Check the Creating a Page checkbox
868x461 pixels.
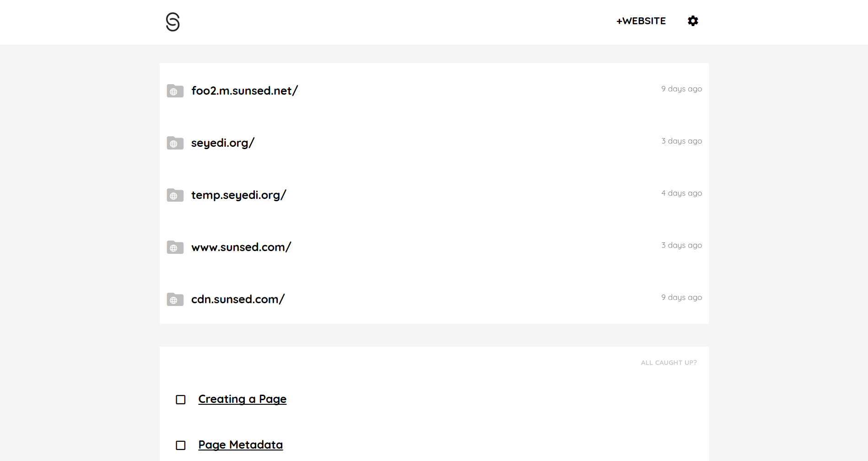181,400
